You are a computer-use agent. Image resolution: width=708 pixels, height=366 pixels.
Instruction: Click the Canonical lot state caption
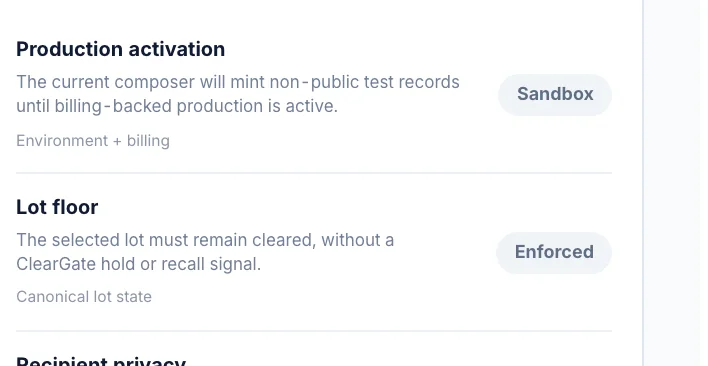click(84, 297)
